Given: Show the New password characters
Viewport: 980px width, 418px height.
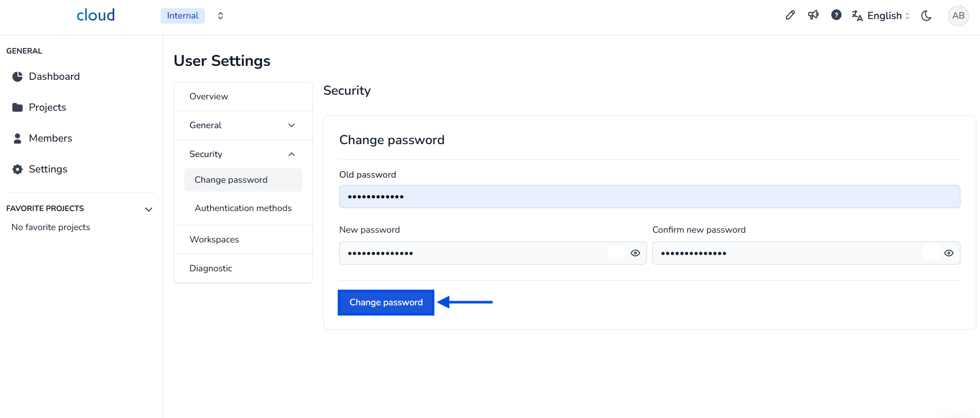Looking at the screenshot, I should pos(635,253).
